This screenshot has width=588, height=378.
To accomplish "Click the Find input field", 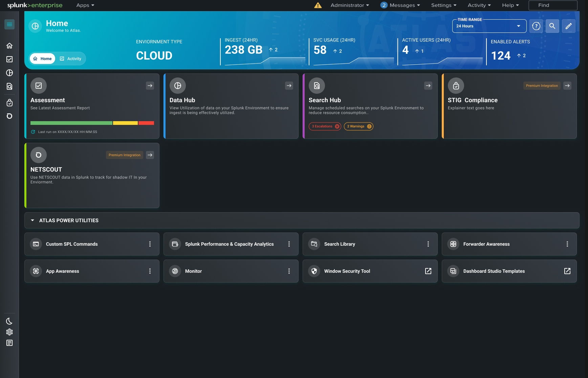I will click(x=553, y=5).
